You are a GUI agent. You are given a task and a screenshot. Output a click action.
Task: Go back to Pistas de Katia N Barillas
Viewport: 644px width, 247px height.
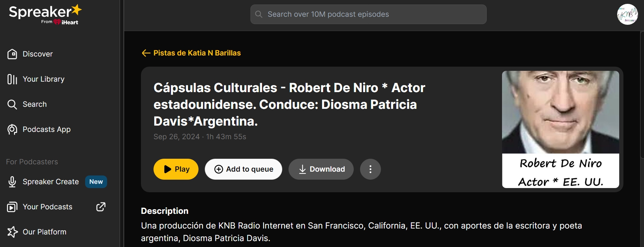[x=197, y=53]
